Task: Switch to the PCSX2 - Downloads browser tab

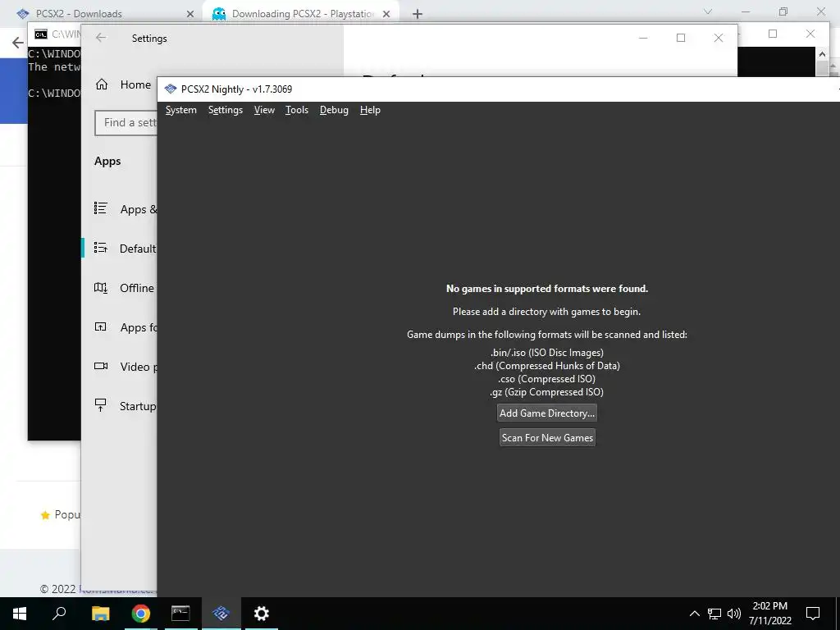Action: point(102,14)
